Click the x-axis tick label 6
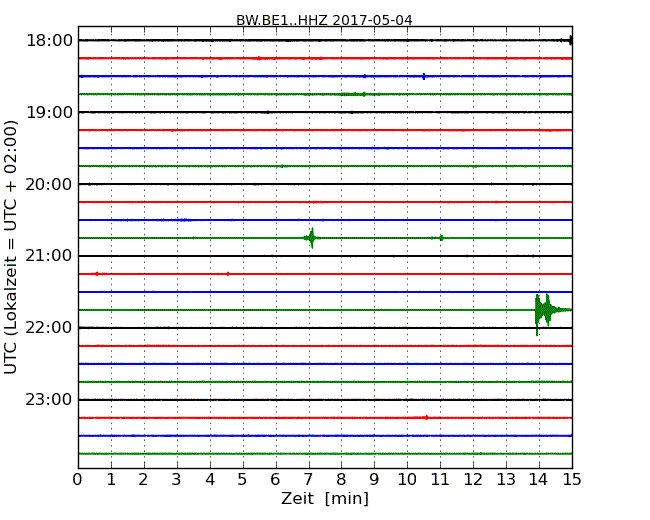Image resolution: width=650 pixels, height=520 pixels. coord(275,479)
